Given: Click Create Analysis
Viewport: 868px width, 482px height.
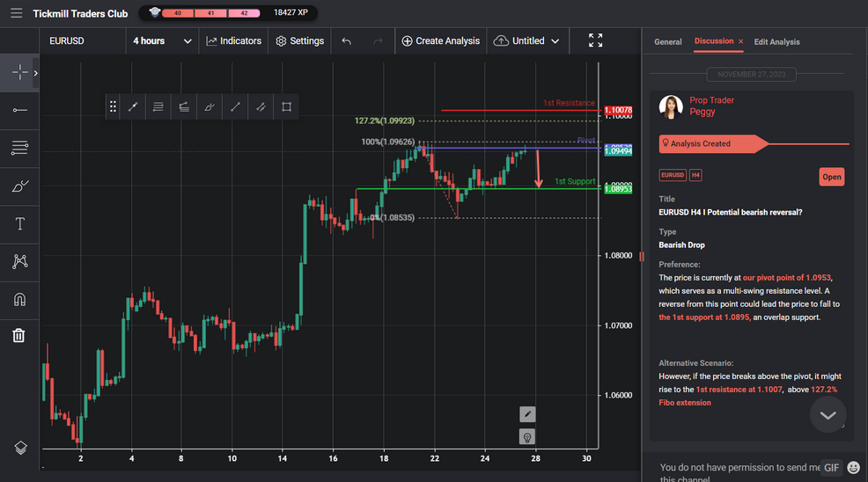Looking at the screenshot, I should [441, 41].
